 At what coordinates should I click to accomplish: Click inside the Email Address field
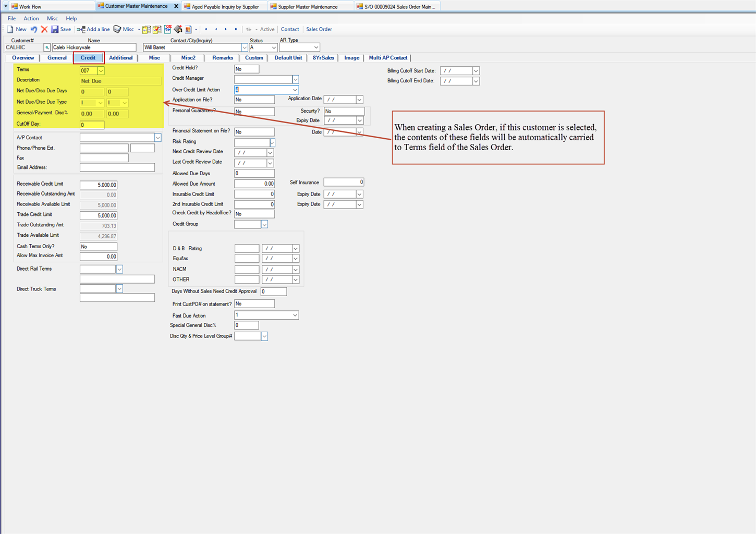(x=117, y=167)
